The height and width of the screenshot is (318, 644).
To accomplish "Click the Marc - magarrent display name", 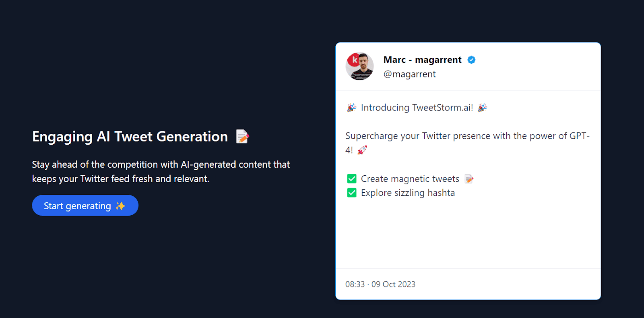I will click(x=423, y=60).
